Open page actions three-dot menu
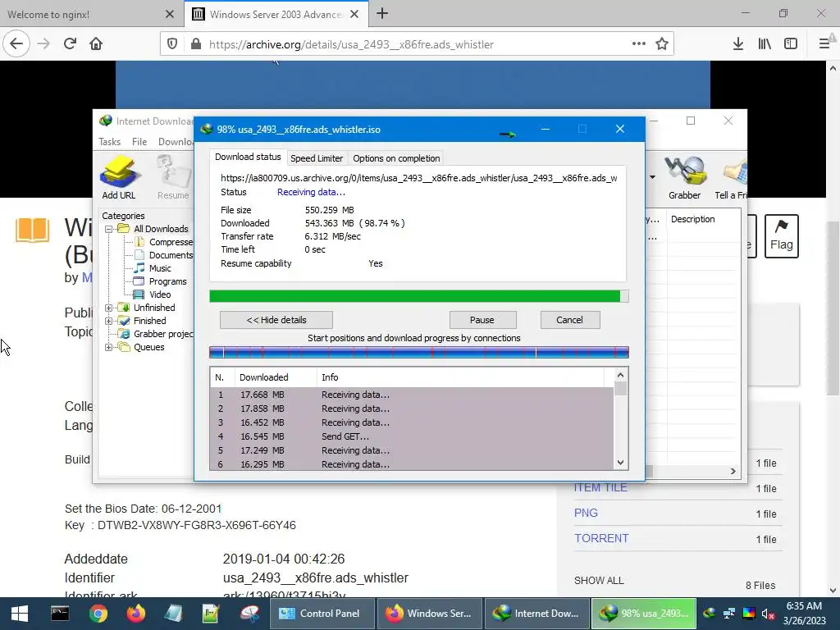 638,44
